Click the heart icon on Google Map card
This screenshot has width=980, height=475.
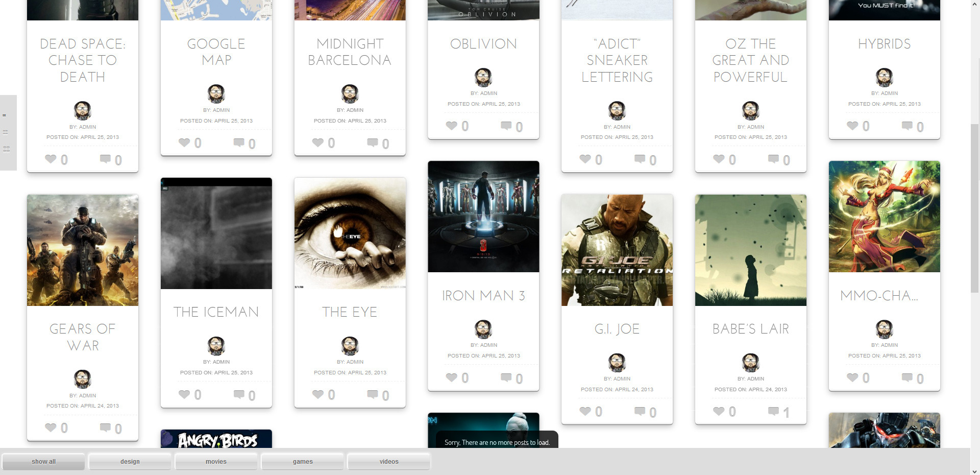(x=184, y=142)
